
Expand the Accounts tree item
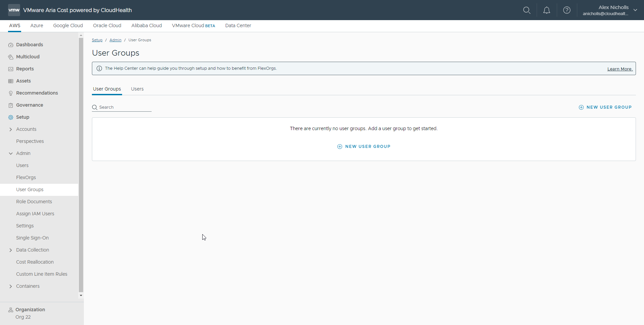click(11, 129)
